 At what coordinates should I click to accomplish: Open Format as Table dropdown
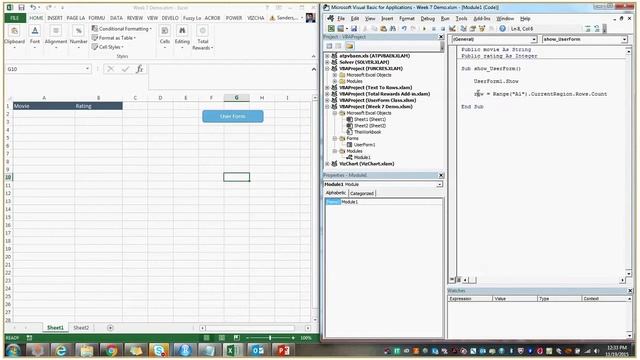tap(113, 38)
